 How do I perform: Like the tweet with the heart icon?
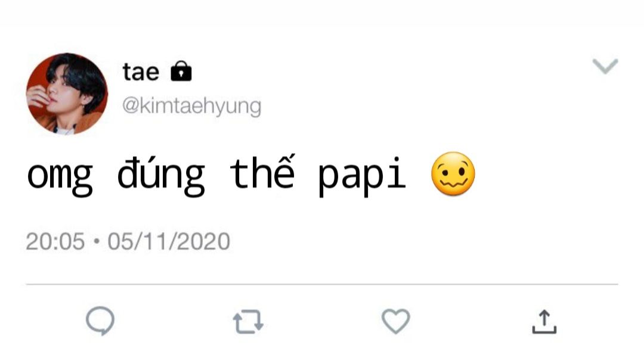(396, 321)
